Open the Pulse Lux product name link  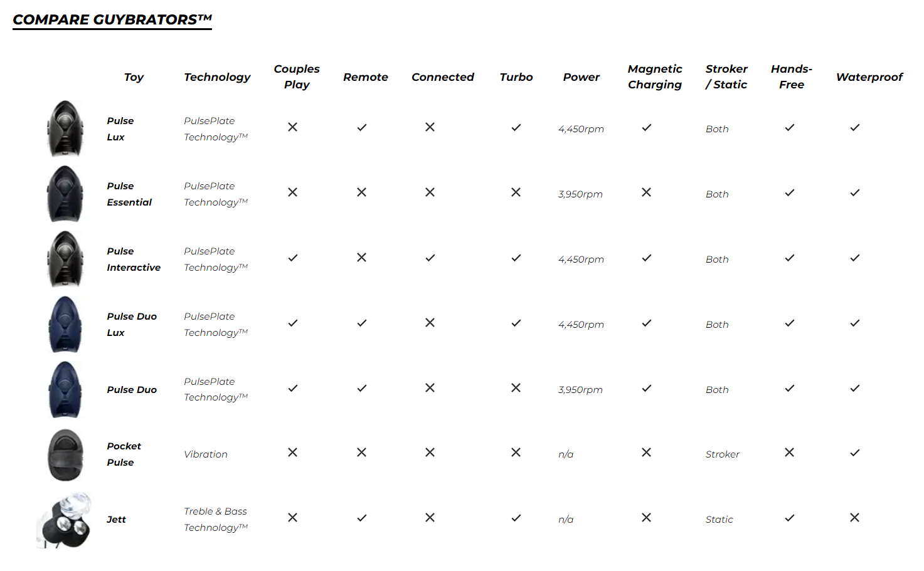120,128
